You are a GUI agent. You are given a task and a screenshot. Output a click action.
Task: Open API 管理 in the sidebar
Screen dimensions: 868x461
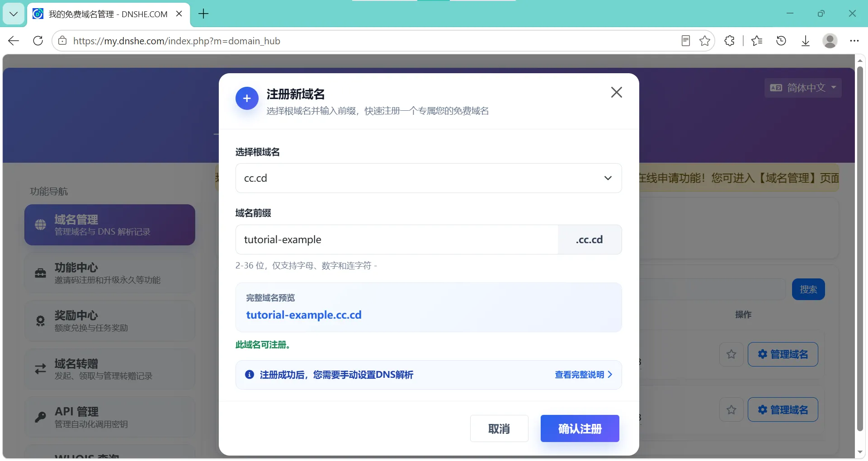tap(110, 417)
